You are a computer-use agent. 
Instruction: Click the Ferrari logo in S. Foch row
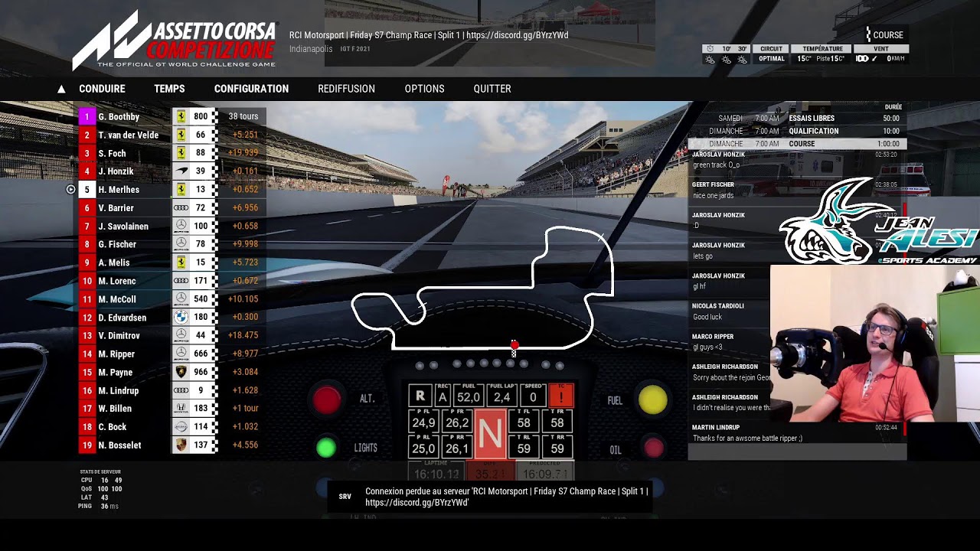[181, 153]
